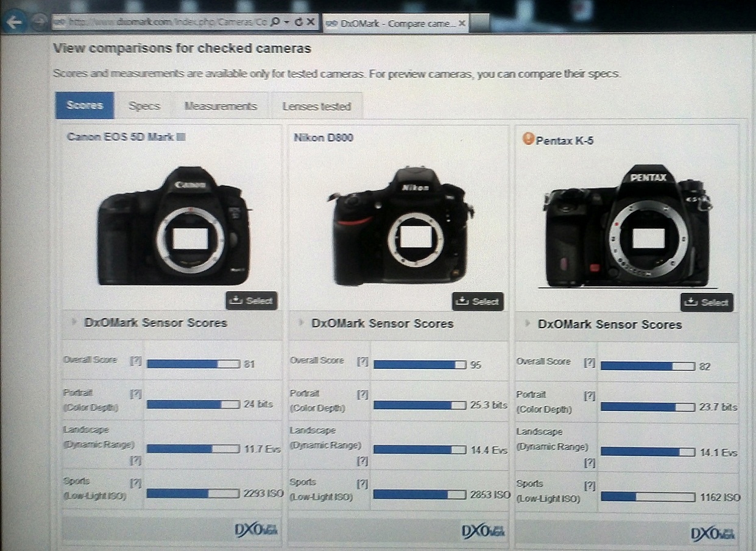Click the 14.1 Evs value for Pentax
This screenshot has width=756, height=551.
[718, 452]
